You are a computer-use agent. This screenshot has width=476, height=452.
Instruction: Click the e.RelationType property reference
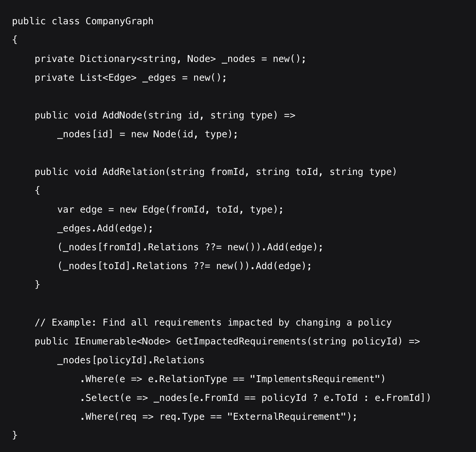pyautogui.click(x=187, y=379)
